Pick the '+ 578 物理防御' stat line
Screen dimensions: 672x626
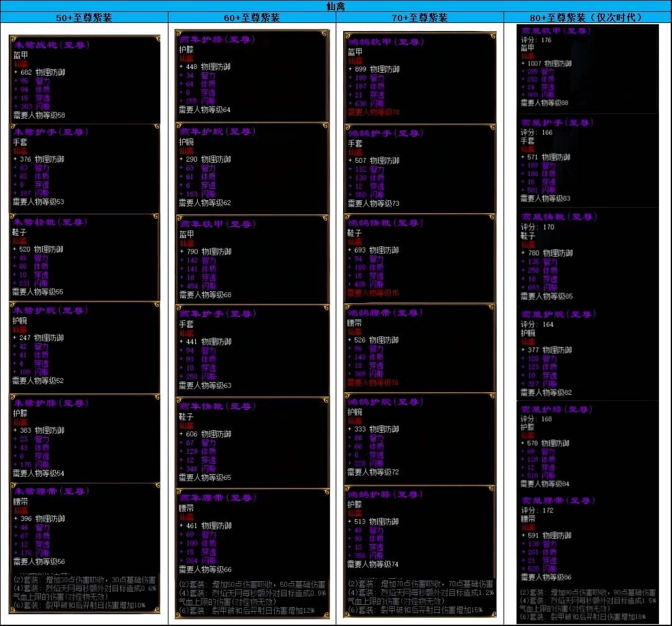[545, 443]
